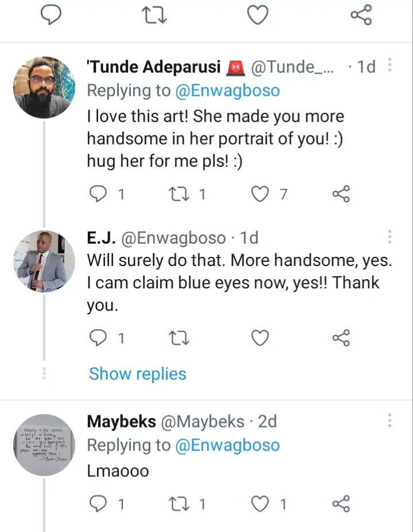Like Maybeks' Lmaooo tweet
The height and width of the screenshot is (532, 413).
coord(261,504)
